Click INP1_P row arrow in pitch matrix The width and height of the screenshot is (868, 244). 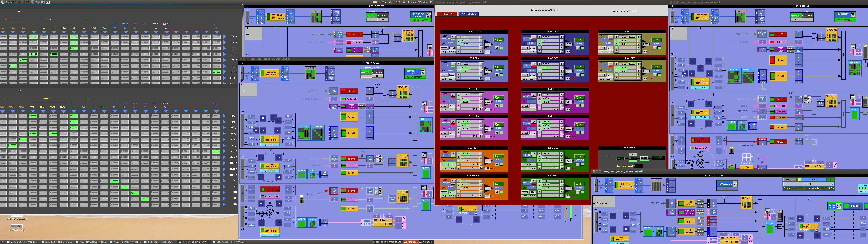coord(225,36)
